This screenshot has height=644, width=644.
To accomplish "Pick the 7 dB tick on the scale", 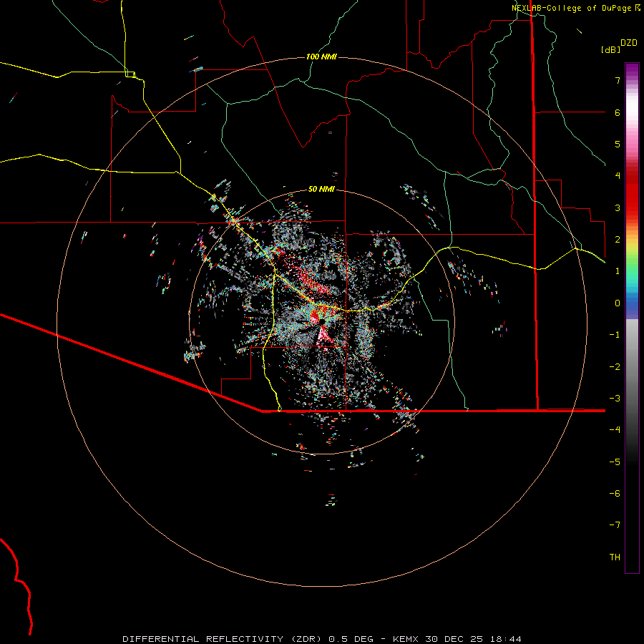I will point(616,81).
